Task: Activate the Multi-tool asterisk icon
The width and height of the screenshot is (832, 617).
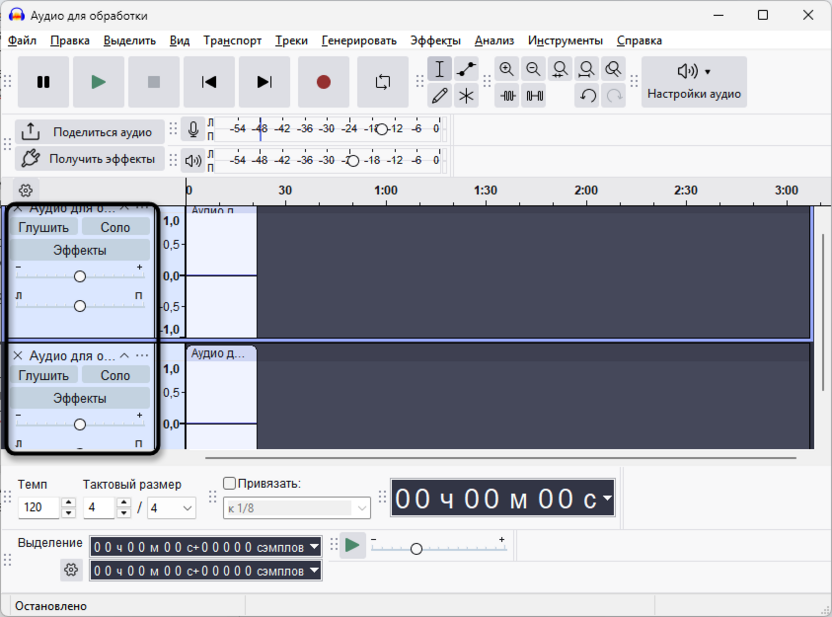Action: [x=466, y=95]
